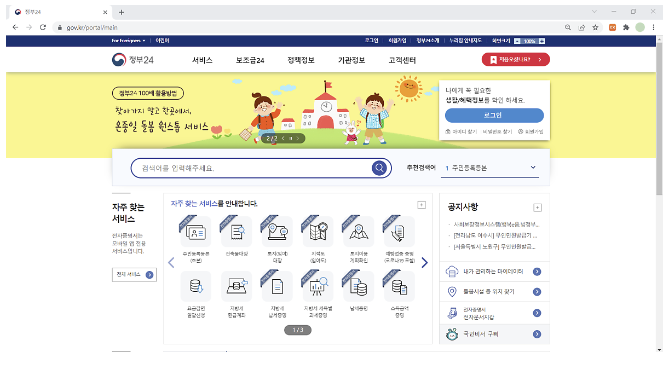
Task: Open the first notice in 공지사항 list
Action: click(496, 224)
